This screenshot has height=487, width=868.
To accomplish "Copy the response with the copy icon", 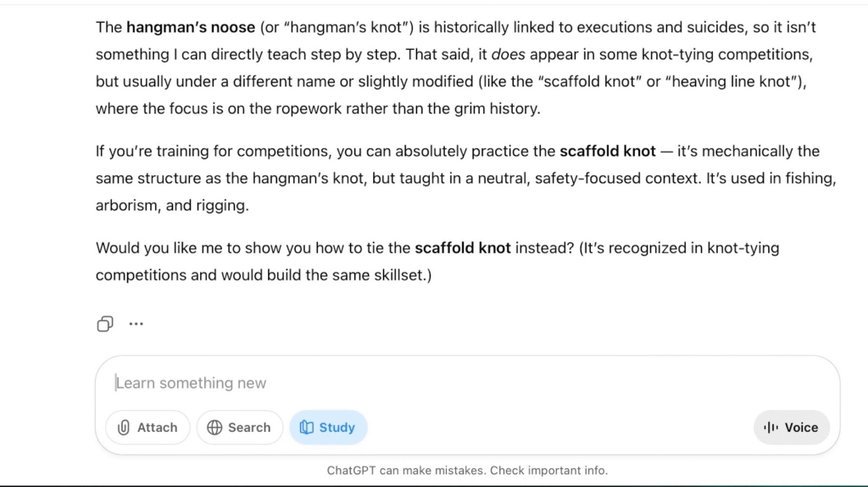I will [x=105, y=324].
